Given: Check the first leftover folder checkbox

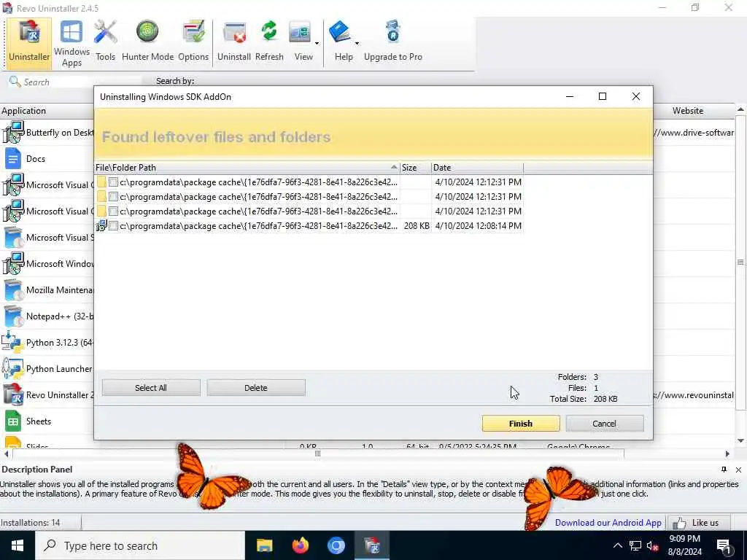Looking at the screenshot, I should coord(113,182).
